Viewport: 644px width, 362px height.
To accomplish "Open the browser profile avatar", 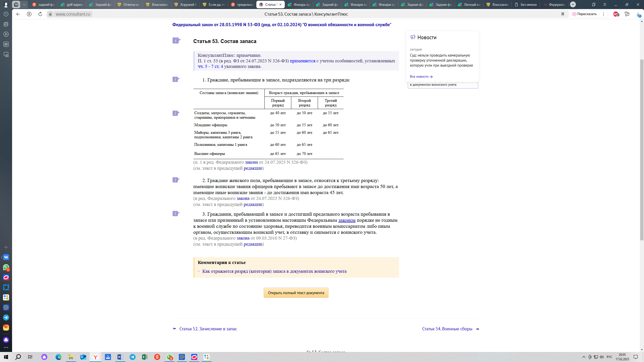I will click(6, 5).
